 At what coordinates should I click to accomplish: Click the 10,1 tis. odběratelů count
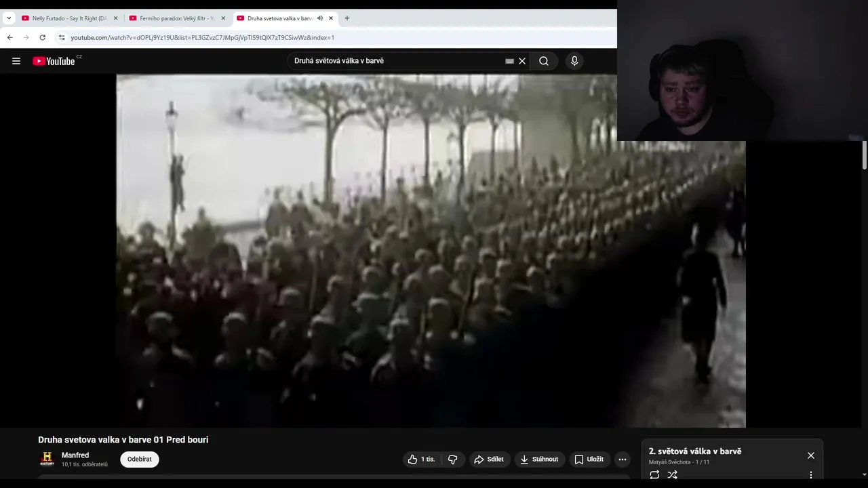click(x=85, y=464)
